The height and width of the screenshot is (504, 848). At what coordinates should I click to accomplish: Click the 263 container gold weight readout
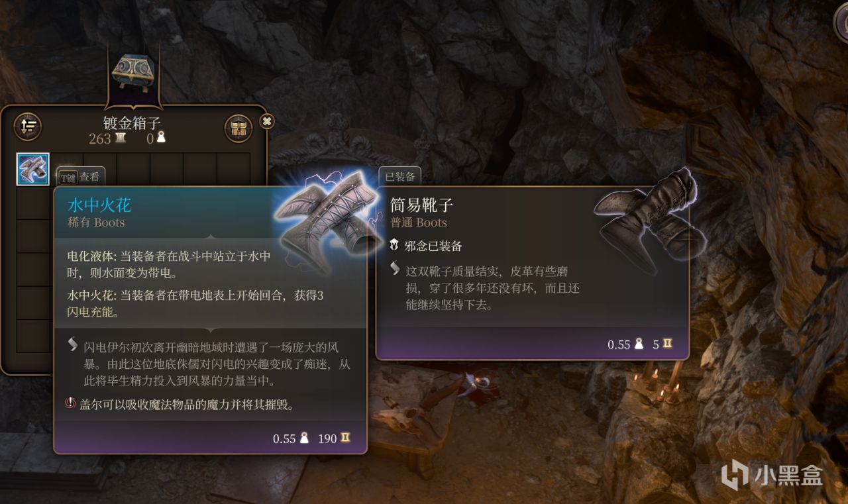(x=107, y=138)
